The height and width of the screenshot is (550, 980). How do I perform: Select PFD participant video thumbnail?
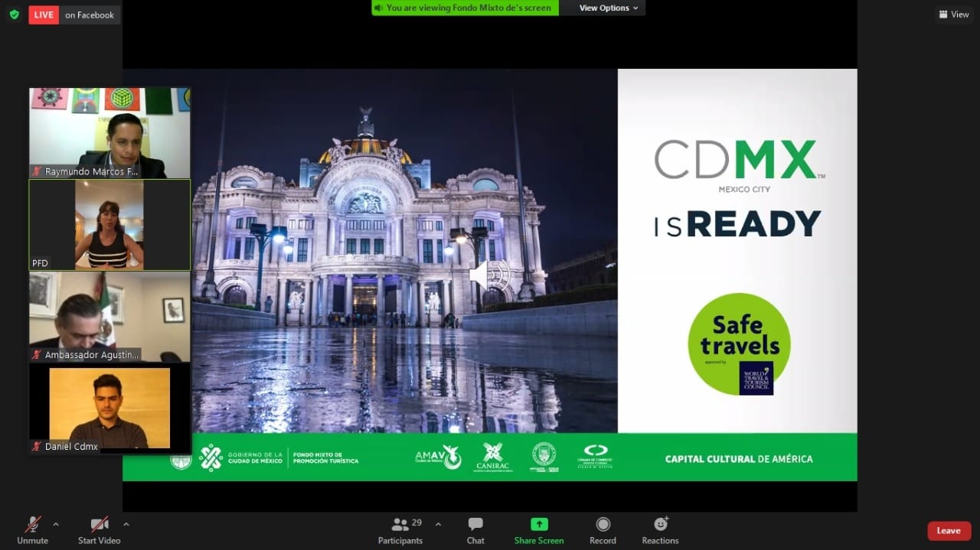click(x=109, y=225)
